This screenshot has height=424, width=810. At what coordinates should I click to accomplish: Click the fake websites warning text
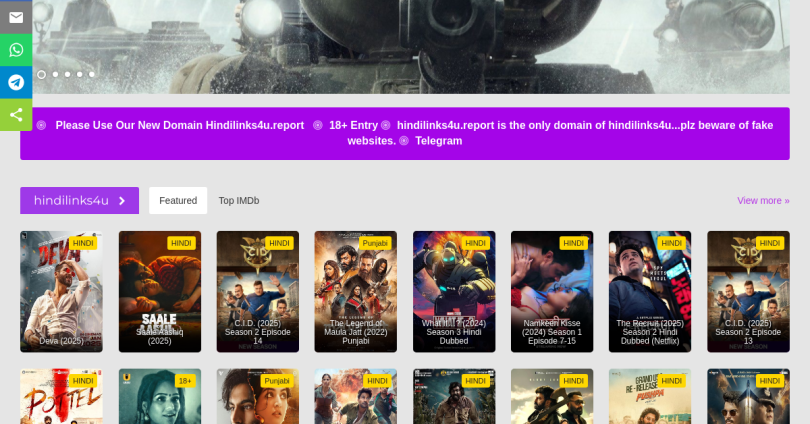point(559,133)
